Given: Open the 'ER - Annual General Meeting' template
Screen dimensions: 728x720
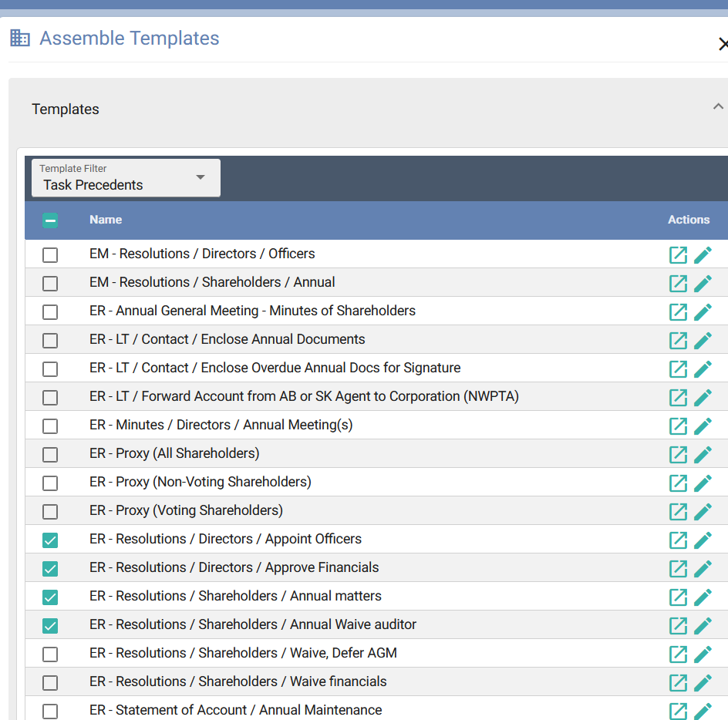Looking at the screenshot, I should pyautogui.click(x=678, y=312).
